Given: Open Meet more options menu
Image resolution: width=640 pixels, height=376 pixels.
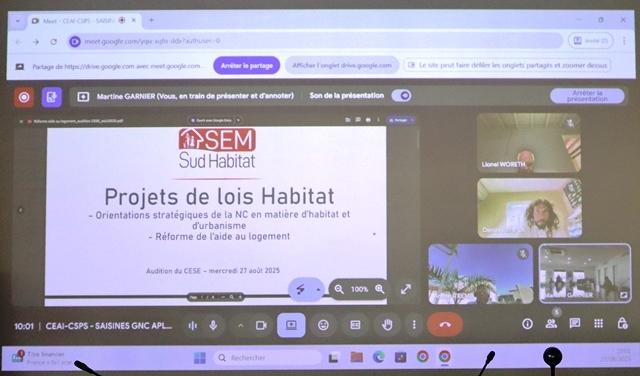Looking at the screenshot, I should coord(414,325).
